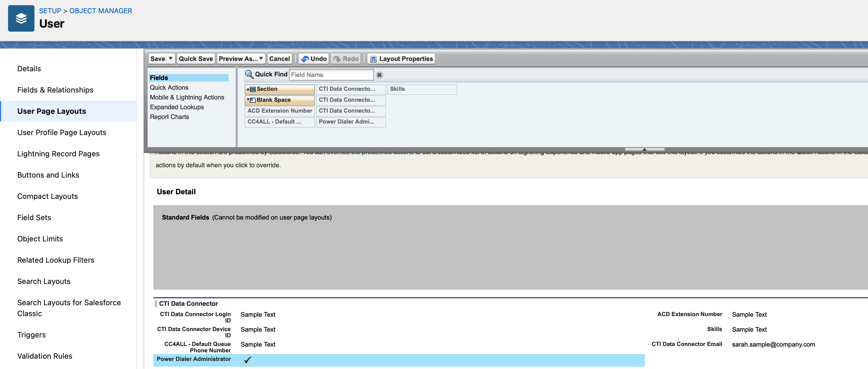This screenshot has width=868, height=369.
Task: Click the Power Dialer Administrator layout field
Action: point(399,360)
